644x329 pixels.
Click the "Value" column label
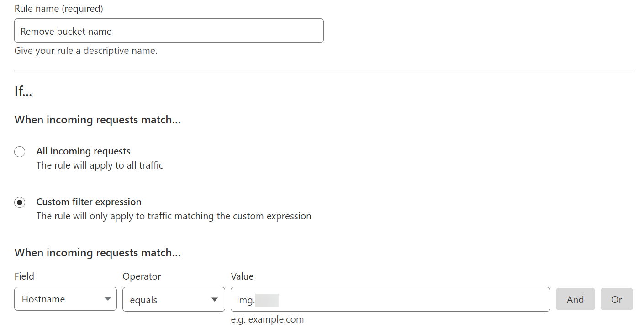242,276
